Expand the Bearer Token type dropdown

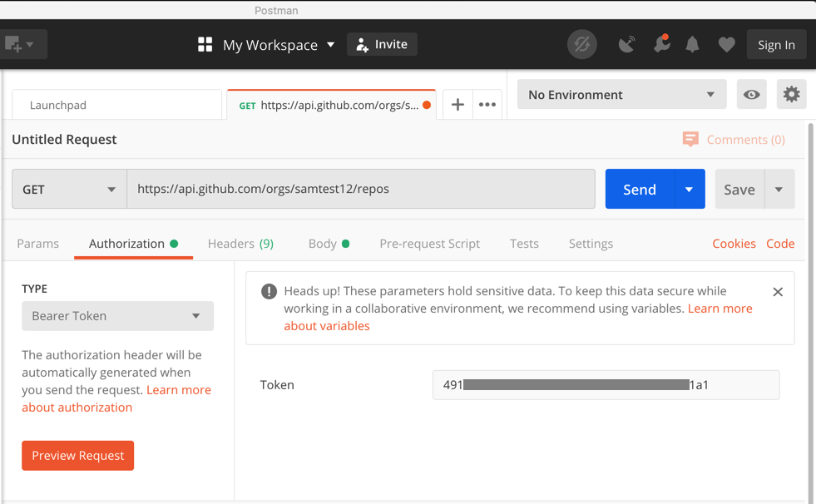pos(117,316)
